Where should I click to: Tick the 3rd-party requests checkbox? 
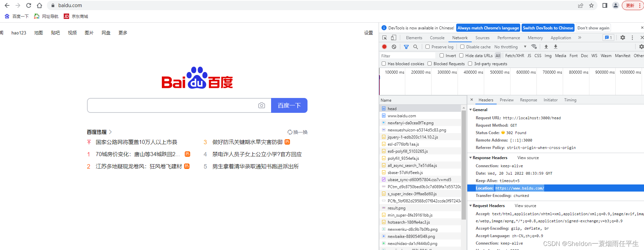pos(470,64)
